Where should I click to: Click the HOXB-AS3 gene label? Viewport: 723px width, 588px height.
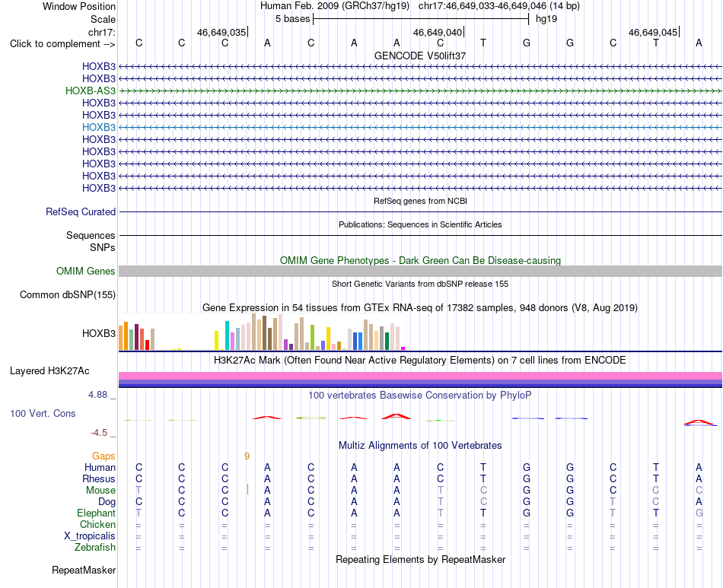[91, 91]
